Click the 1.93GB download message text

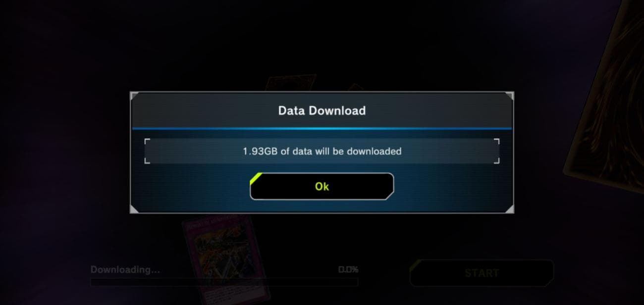click(322, 151)
